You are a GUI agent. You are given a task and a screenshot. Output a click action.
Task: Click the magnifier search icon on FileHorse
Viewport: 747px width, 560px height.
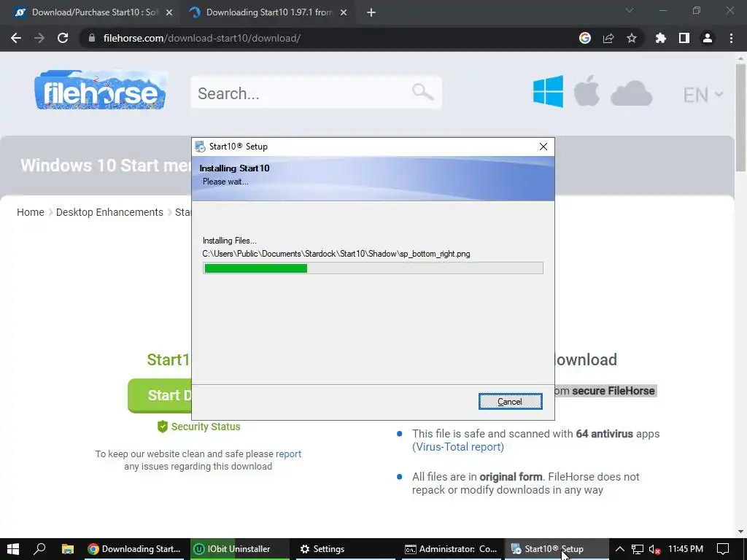[x=422, y=91]
